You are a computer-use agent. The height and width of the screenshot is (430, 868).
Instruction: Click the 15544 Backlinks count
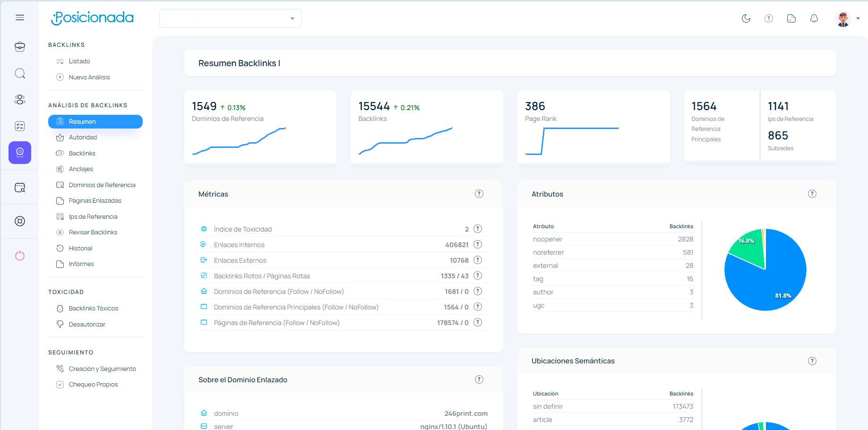[374, 106]
